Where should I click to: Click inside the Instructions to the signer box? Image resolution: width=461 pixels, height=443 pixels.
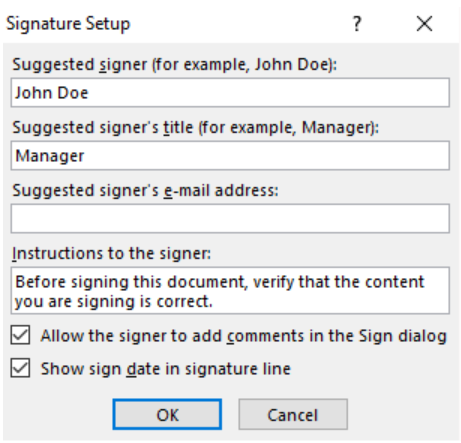[230, 291]
